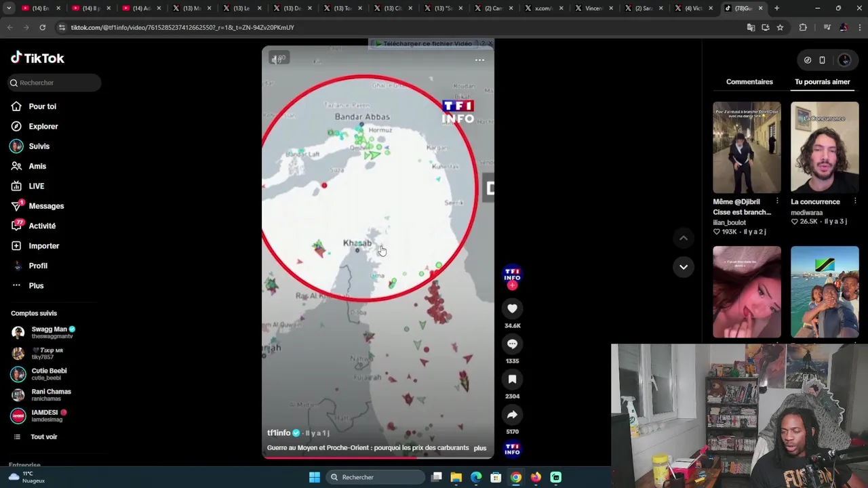
Task: Seek on the video progress bar
Action: (x=378, y=457)
